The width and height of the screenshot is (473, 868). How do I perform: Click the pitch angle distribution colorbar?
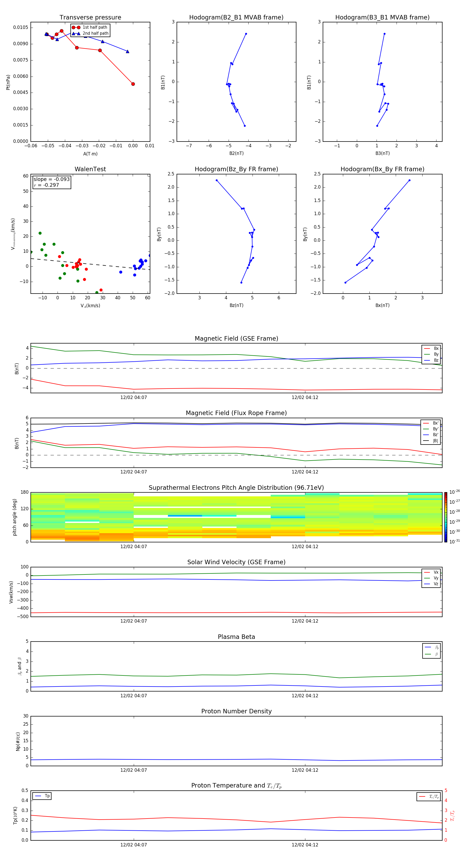pos(445,517)
